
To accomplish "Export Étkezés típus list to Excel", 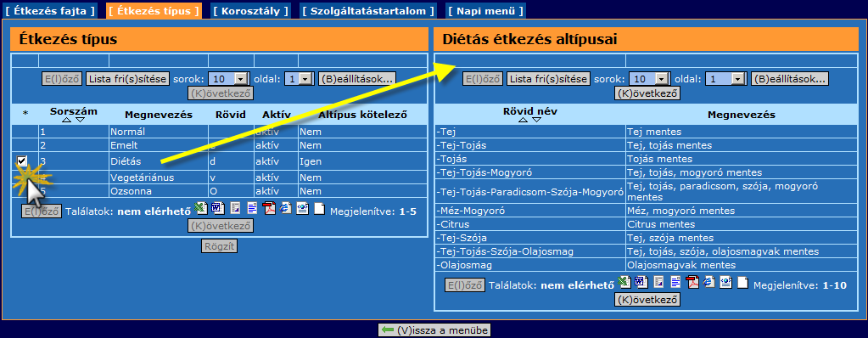I will (x=201, y=208).
